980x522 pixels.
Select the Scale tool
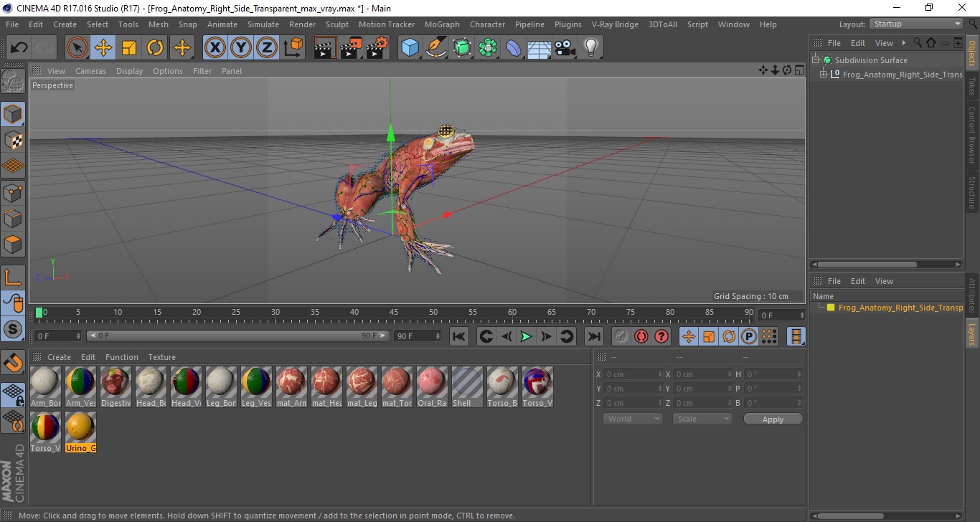[x=129, y=48]
